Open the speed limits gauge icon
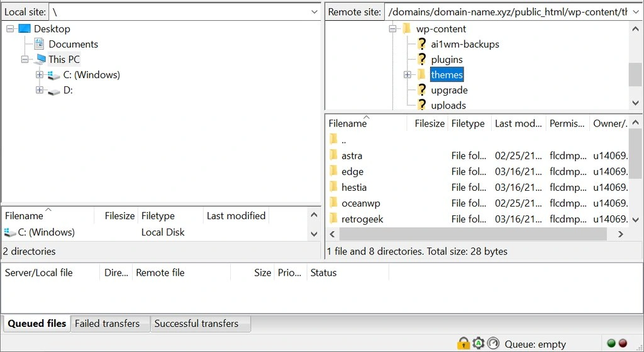Image resolution: width=644 pixels, height=352 pixels. point(493,344)
